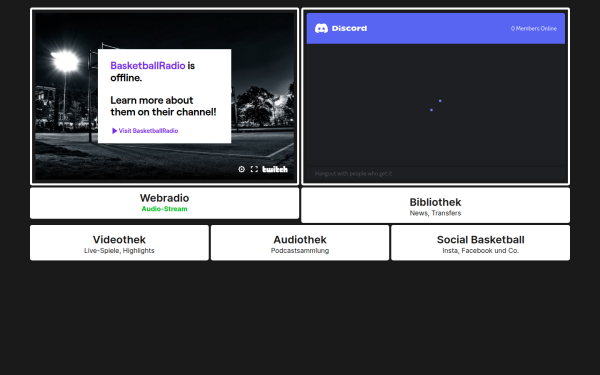Screen dimensions: 600x375
Task: Open the Bibliothek News, Transfers card
Action: (x=435, y=205)
